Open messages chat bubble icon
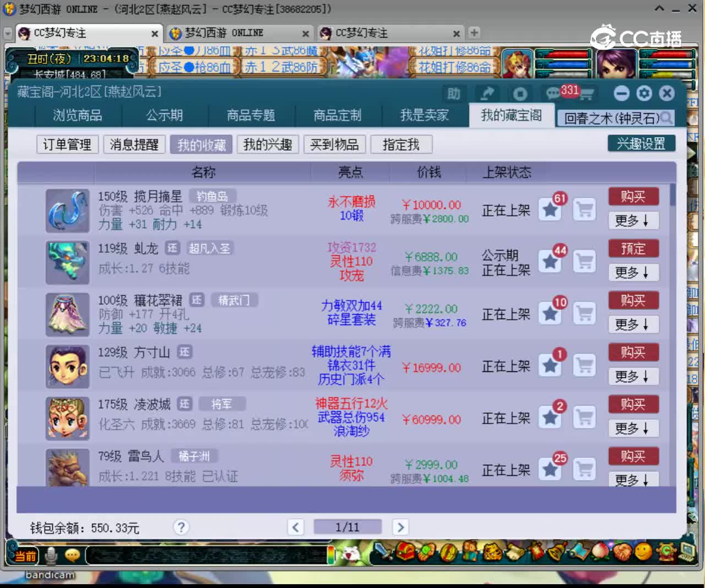This screenshot has height=588, width=705. [552, 94]
